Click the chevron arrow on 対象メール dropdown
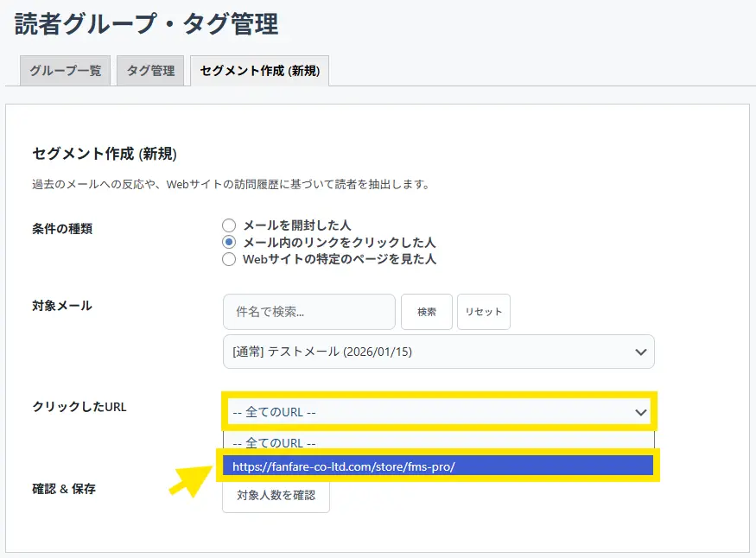756x558 pixels. point(640,352)
